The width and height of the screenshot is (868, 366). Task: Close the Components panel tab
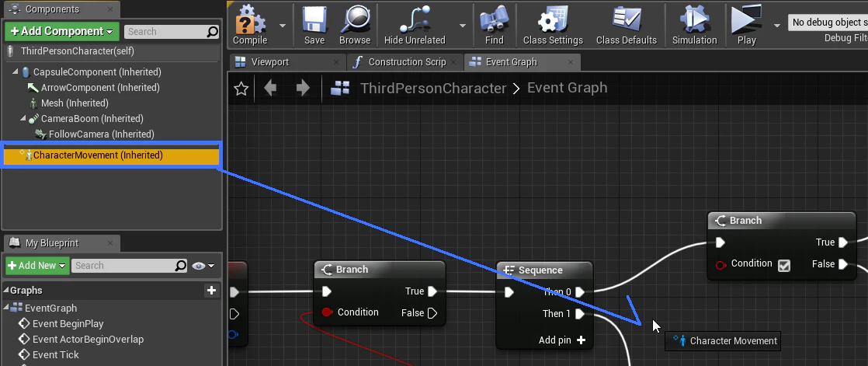click(111, 9)
